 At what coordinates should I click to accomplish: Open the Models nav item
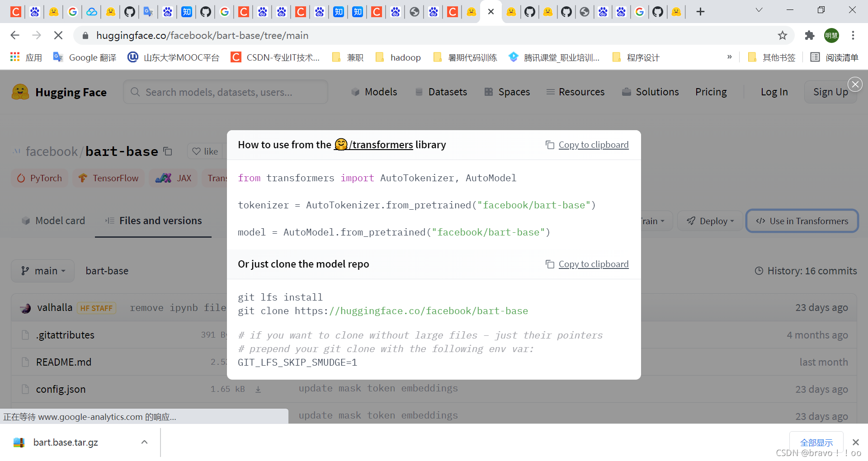tap(374, 92)
